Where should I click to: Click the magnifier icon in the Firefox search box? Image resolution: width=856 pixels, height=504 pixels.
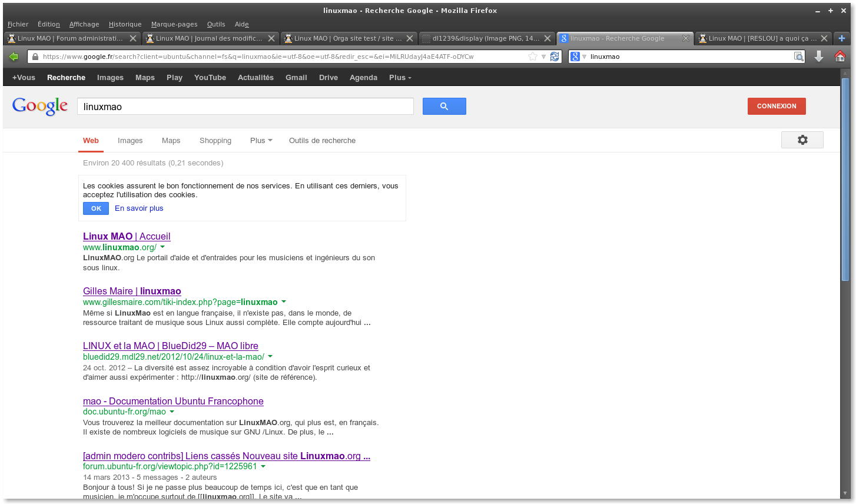pyautogui.click(x=798, y=57)
